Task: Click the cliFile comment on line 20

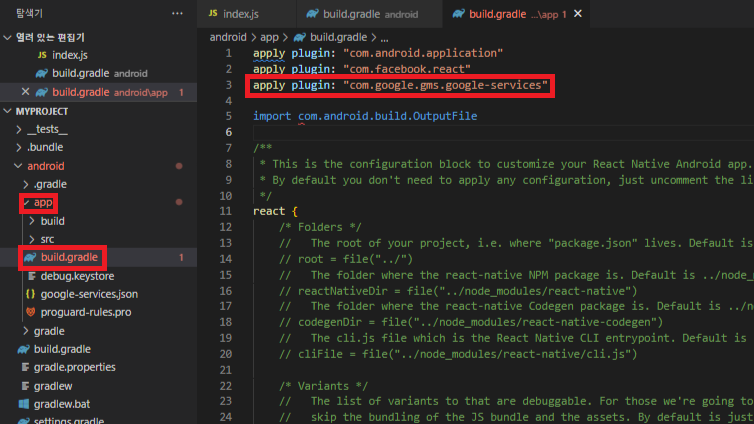Action: [x=458, y=354]
